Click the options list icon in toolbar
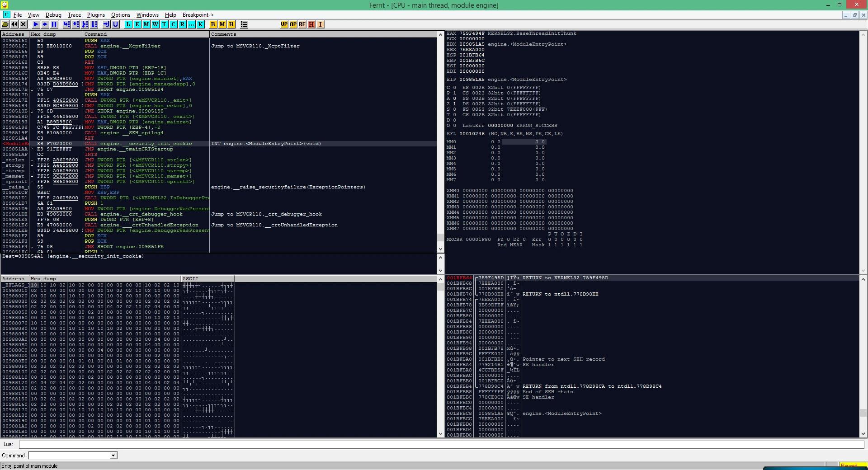 (x=244, y=24)
